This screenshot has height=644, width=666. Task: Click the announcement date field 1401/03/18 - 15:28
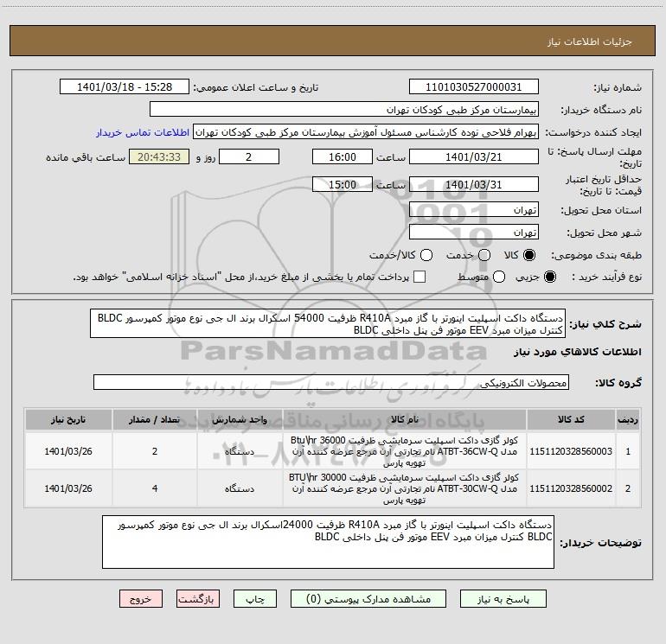125,87
